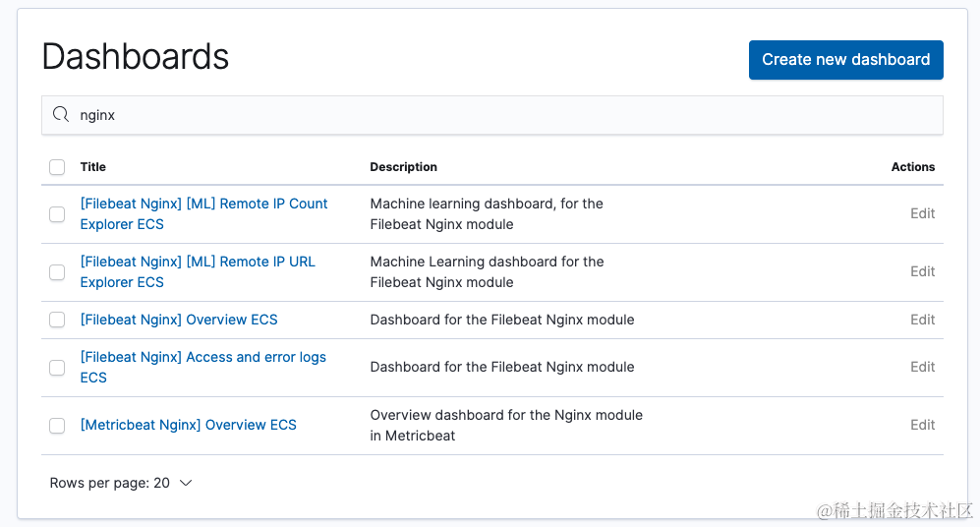Edit the Metricbeat Nginx Overview dashboard

coord(922,425)
